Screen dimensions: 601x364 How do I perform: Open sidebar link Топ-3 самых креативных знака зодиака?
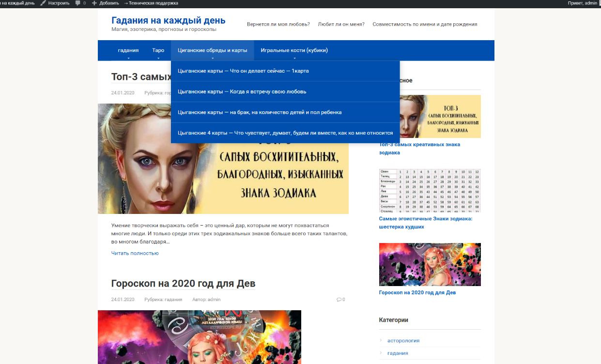pyautogui.click(x=419, y=149)
